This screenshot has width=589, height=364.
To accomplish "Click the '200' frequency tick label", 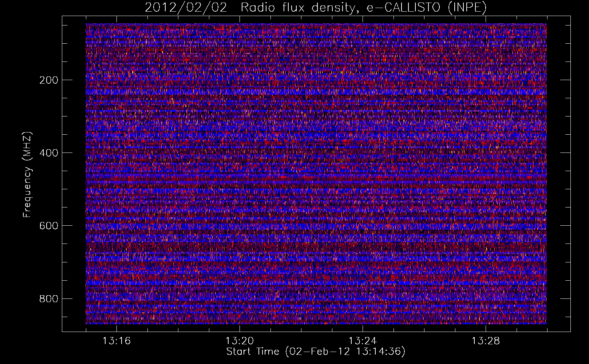I will point(48,80).
